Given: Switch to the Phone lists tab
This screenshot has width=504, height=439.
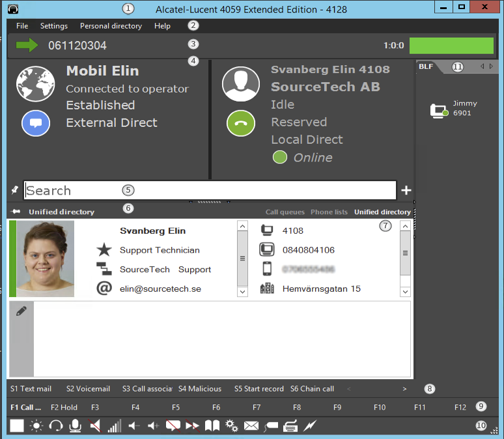Looking at the screenshot, I should [329, 212].
